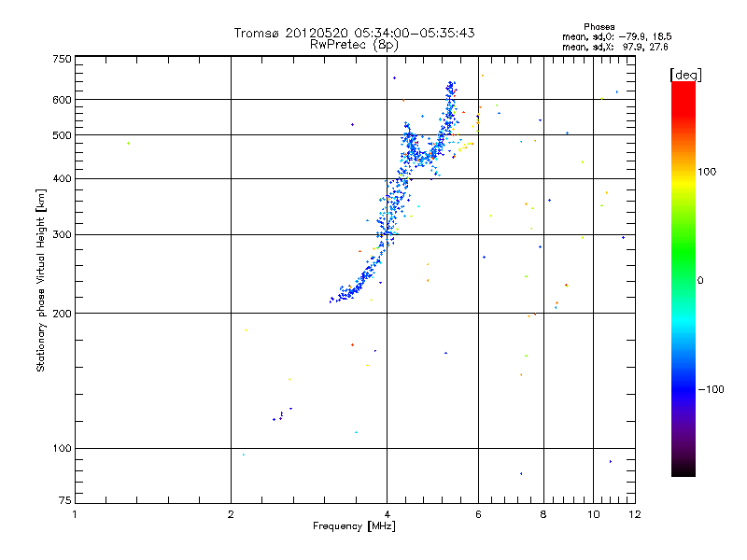Screen dimensions: 747x560
Task: Click the y-axis label '400'
Action: (62, 179)
